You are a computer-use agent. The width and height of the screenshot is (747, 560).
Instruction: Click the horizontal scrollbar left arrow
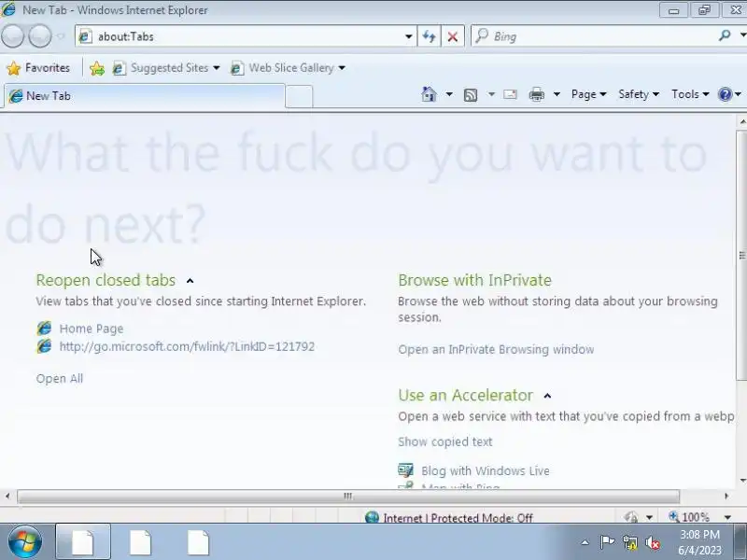point(7,497)
